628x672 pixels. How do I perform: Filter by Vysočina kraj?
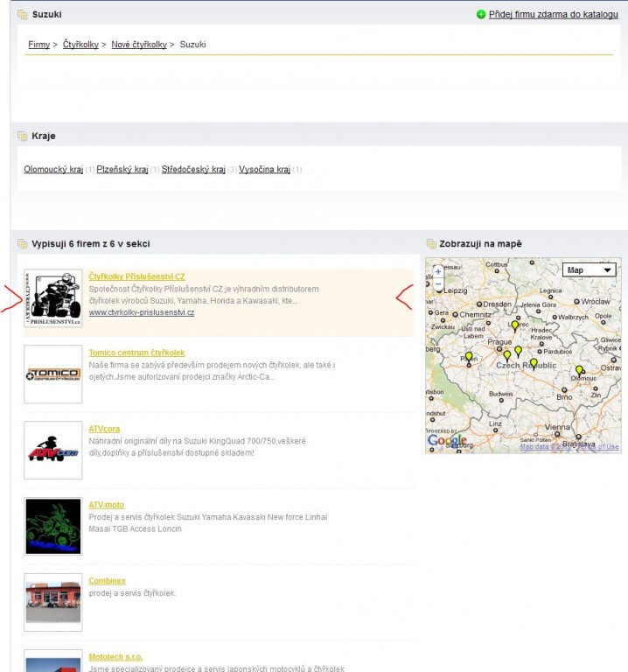(264, 169)
